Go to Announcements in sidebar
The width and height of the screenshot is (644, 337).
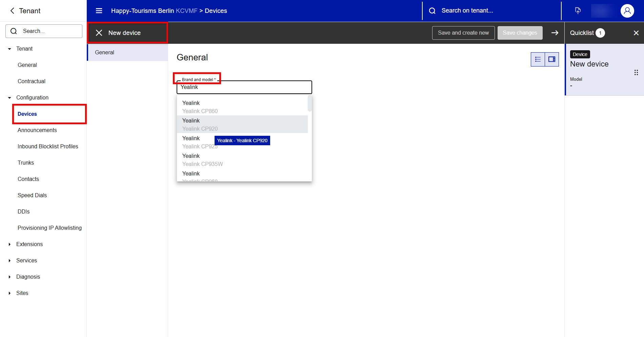[37, 130]
